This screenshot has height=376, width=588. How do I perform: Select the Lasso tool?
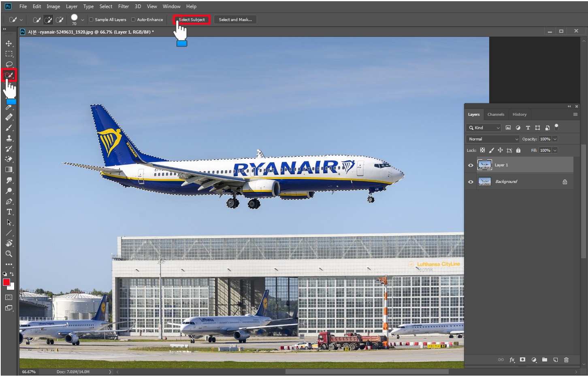[x=9, y=64]
